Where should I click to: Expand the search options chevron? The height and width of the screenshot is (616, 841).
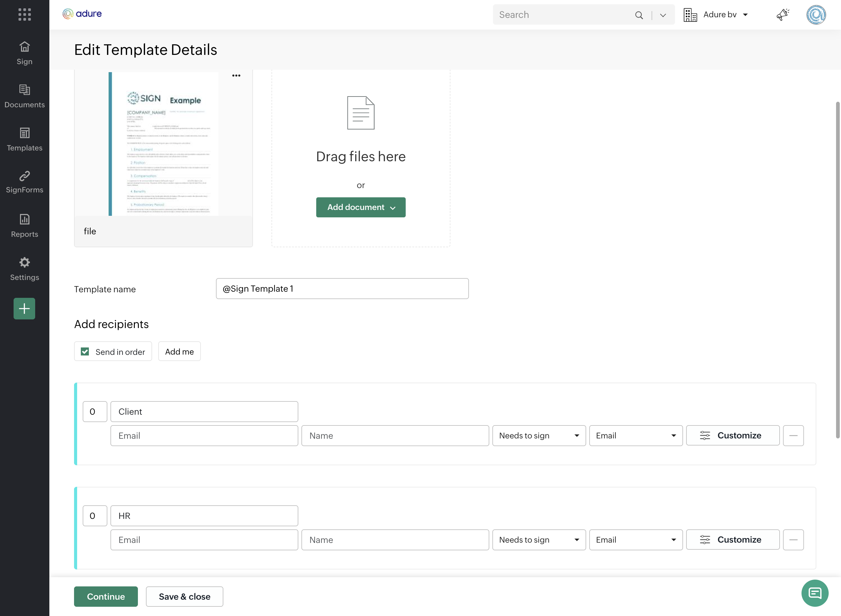tap(663, 15)
